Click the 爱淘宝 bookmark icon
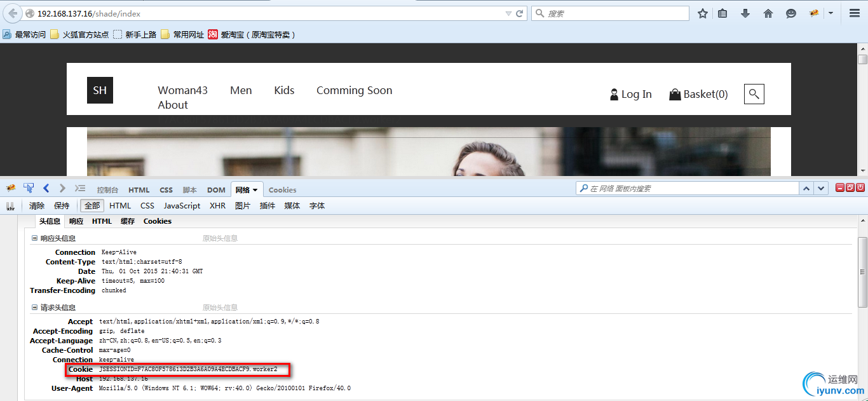The width and height of the screenshot is (868, 401). click(x=213, y=34)
